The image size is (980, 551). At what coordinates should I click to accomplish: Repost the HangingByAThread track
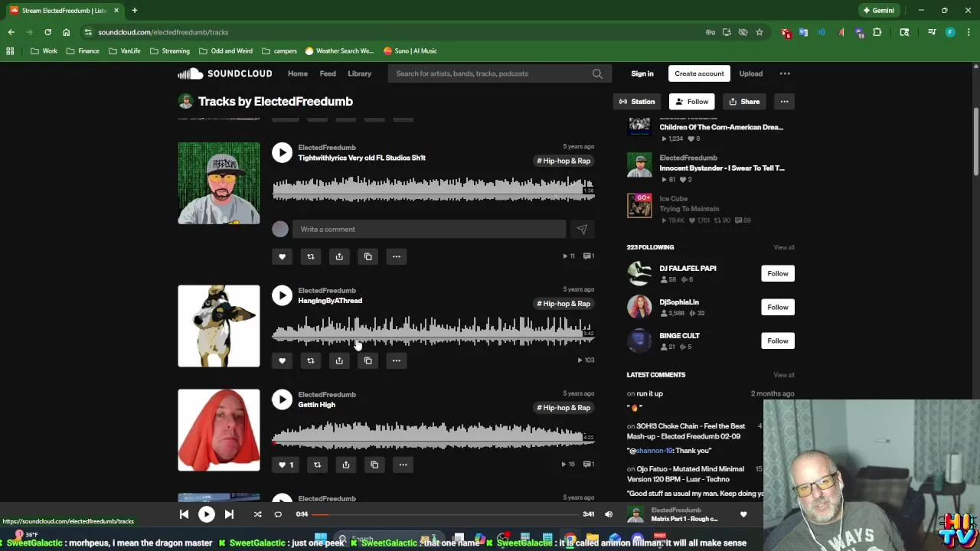click(310, 360)
